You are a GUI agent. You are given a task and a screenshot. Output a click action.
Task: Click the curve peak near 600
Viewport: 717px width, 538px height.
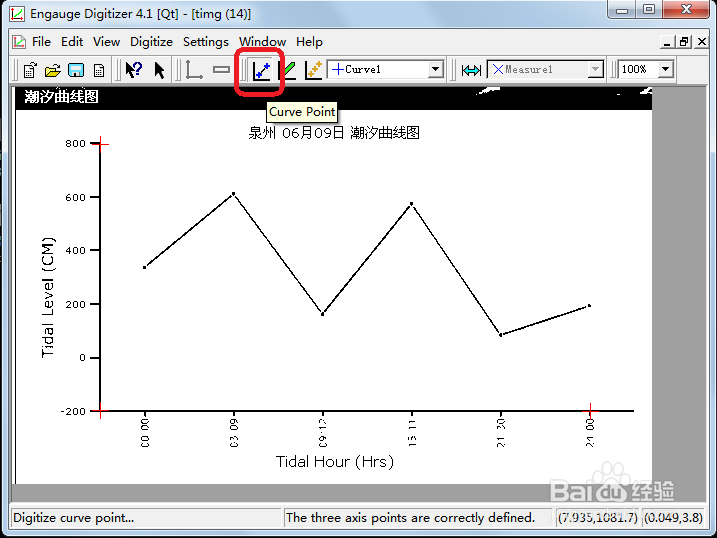[x=234, y=194]
